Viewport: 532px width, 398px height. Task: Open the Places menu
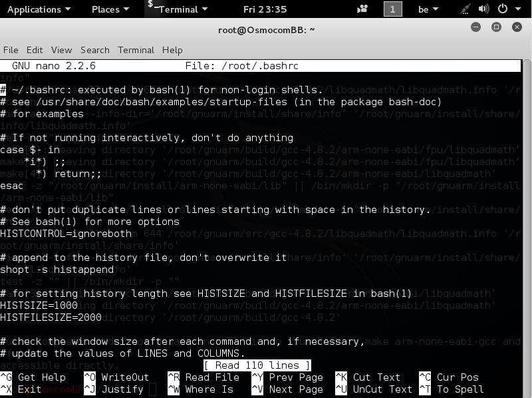pos(110,9)
